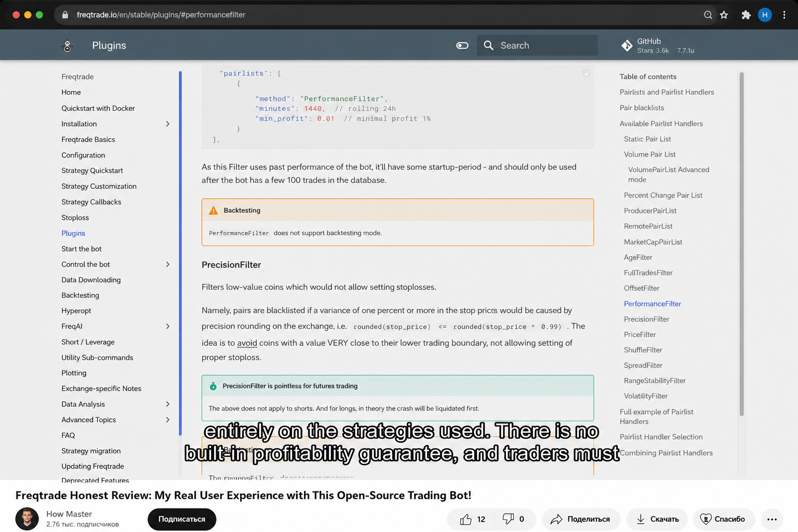Click the thumbs-up like icon

click(466, 519)
